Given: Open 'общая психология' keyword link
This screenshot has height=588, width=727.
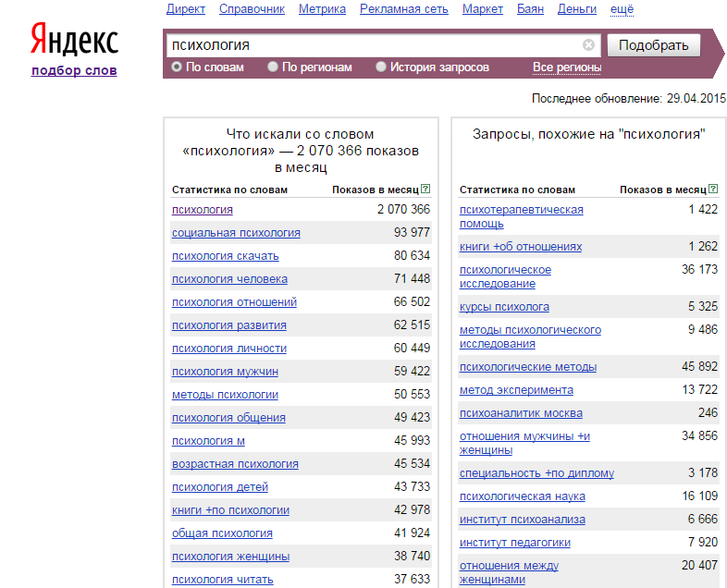Looking at the screenshot, I should 222,533.
